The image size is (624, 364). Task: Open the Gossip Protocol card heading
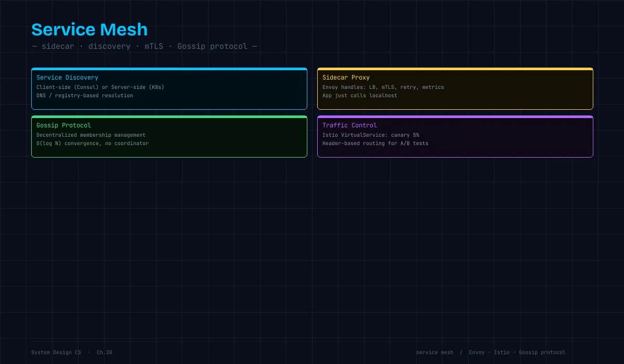[x=63, y=125]
